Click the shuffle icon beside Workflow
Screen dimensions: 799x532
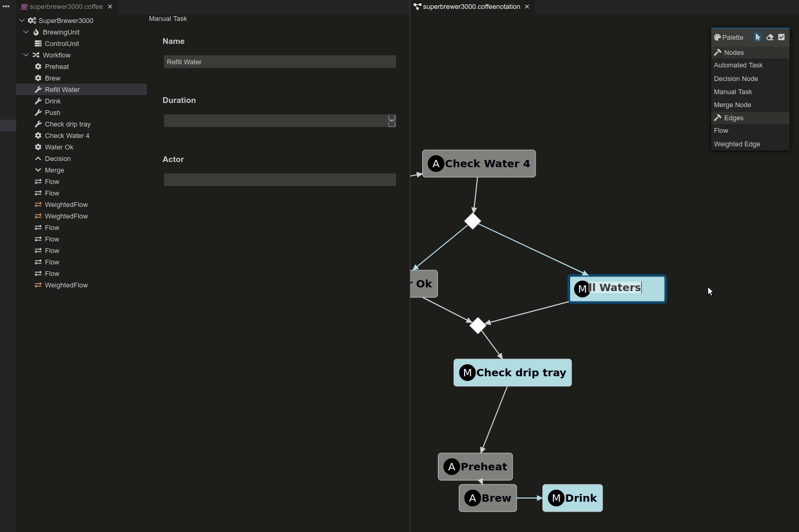[36, 55]
